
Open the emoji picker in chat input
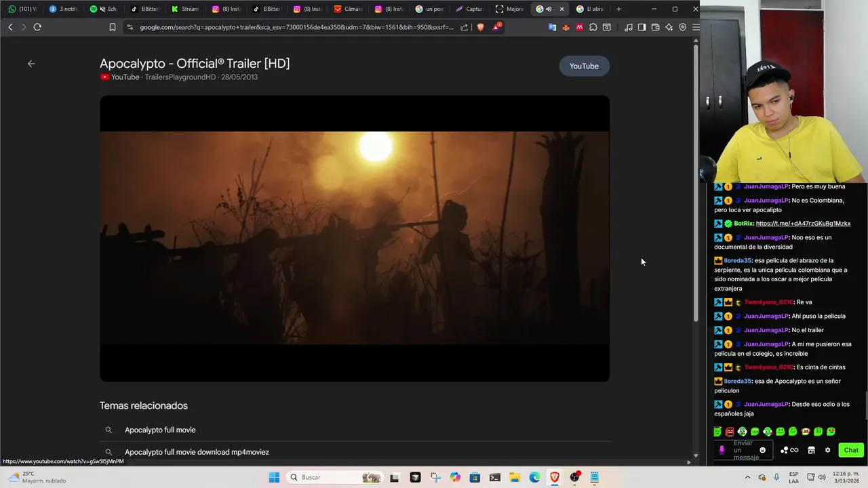coord(763,450)
